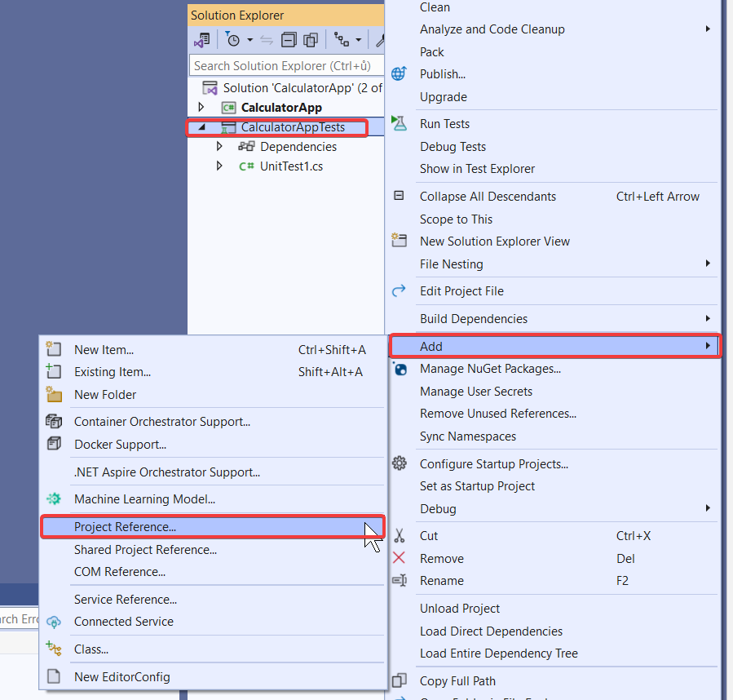Click the Collapse All toolbar icon

pyautogui.click(x=289, y=39)
